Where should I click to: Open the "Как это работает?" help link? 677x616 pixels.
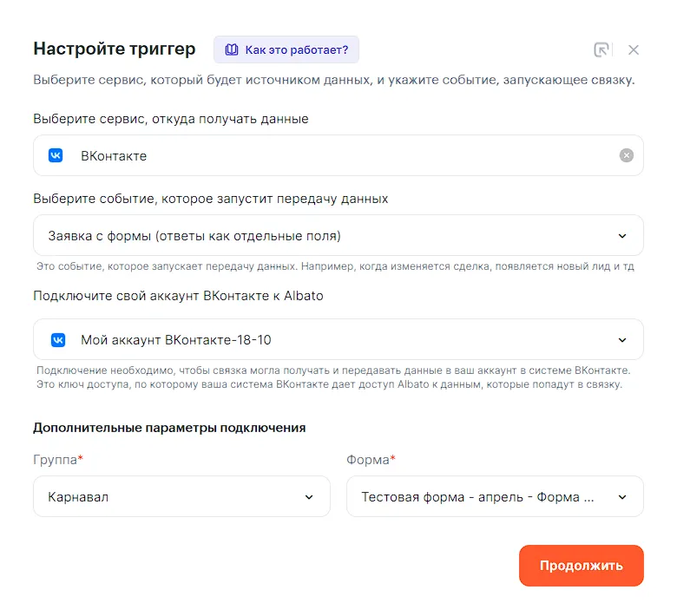297,49
